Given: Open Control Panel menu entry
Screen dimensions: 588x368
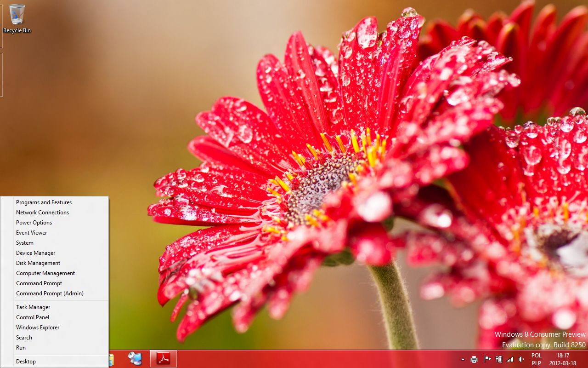Looking at the screenshot, I should point(55,317).
